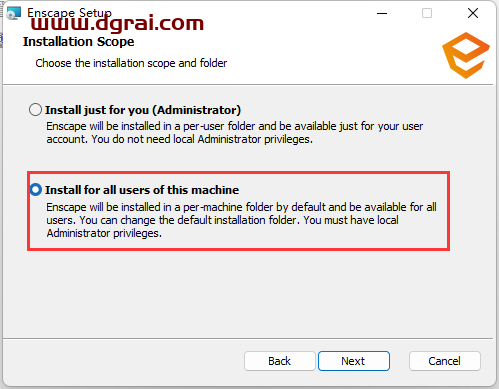The height and width of the screenshot is (389, 499).
Task: Minimize the Enscape Setup window
Action: [x=382, y=13]
